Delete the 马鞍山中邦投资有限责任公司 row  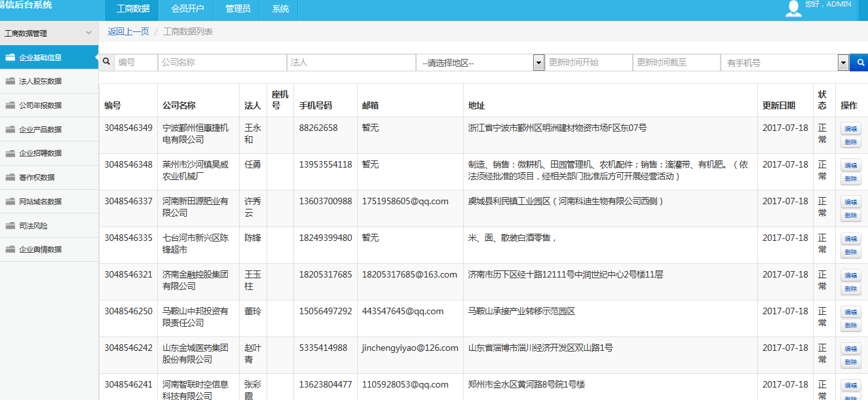point(850,325)
